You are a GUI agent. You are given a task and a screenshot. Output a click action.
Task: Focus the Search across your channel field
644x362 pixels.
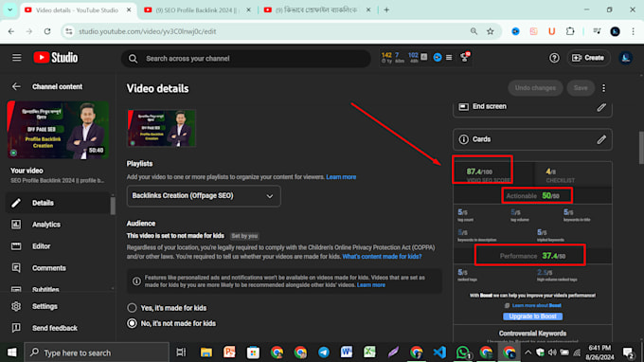[x=245, y=59]
